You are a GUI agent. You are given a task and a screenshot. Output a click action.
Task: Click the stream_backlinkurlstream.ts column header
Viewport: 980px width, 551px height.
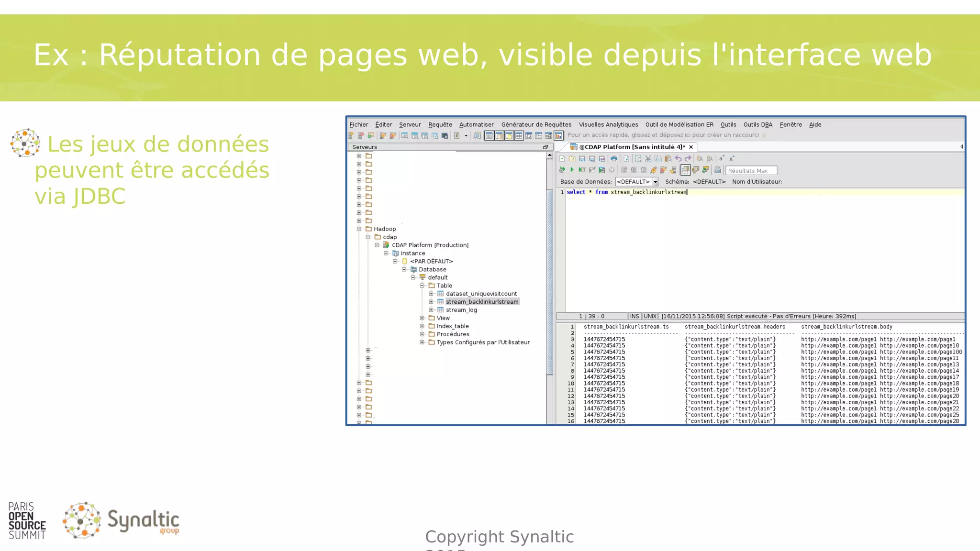[626, 327]
